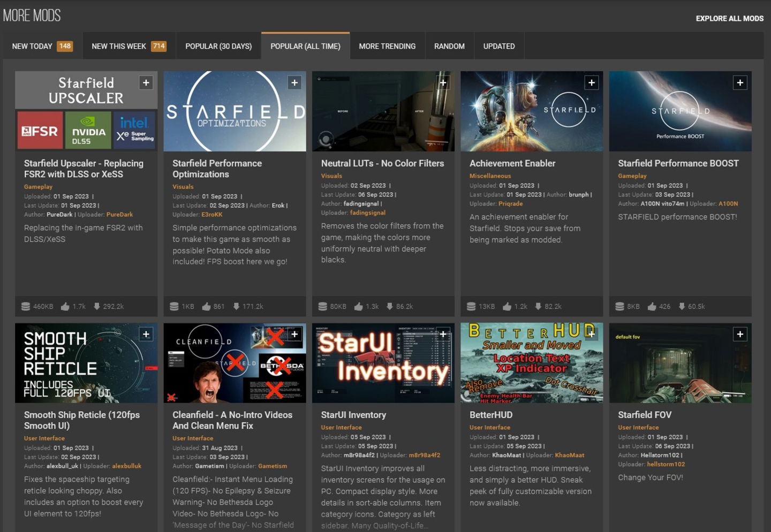Click uploader PureDark link
Image resolution: width=771 pixels, height=532 pixels.
click(x=119, y=214)
